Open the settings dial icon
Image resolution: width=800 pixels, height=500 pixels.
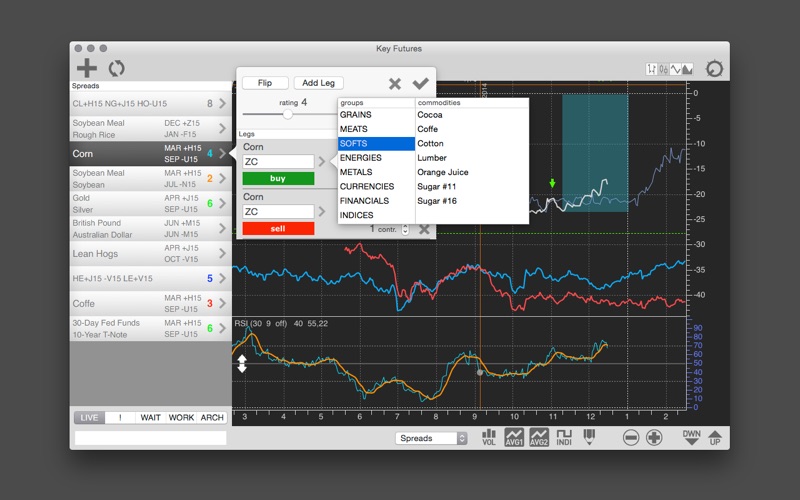714,69
